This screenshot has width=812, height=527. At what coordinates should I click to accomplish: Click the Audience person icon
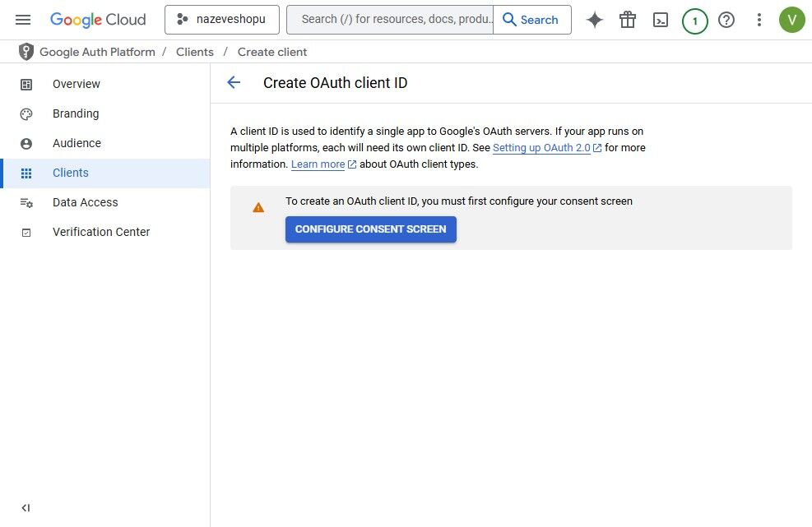tap(26, 143)
